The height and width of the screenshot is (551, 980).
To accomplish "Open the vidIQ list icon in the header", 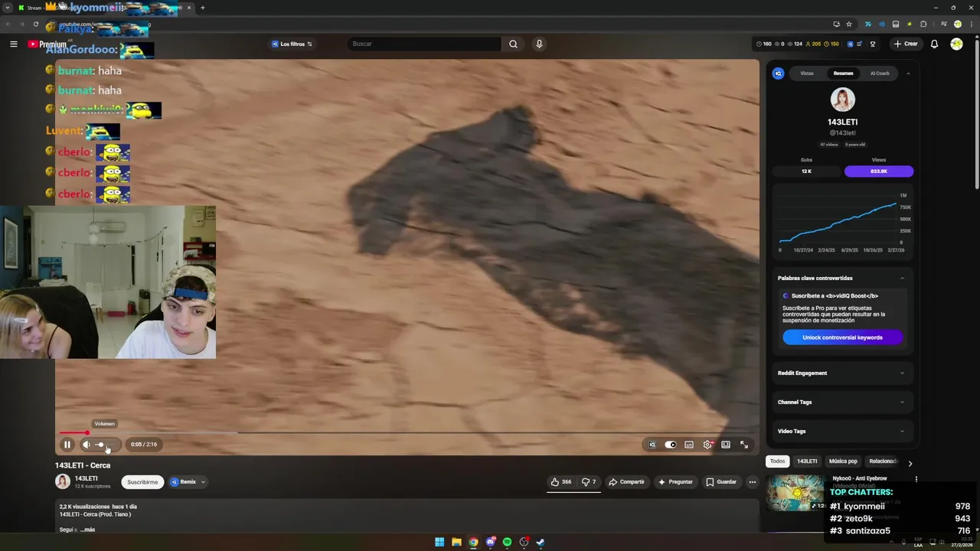I will click(x=861, y=44).
